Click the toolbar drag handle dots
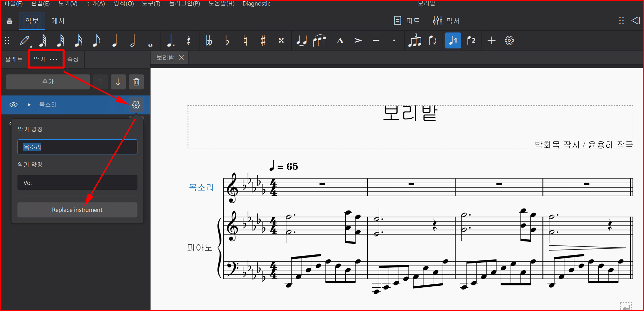Image resolution: width=644 pixels, height=311 pixels. click(7, 41)
